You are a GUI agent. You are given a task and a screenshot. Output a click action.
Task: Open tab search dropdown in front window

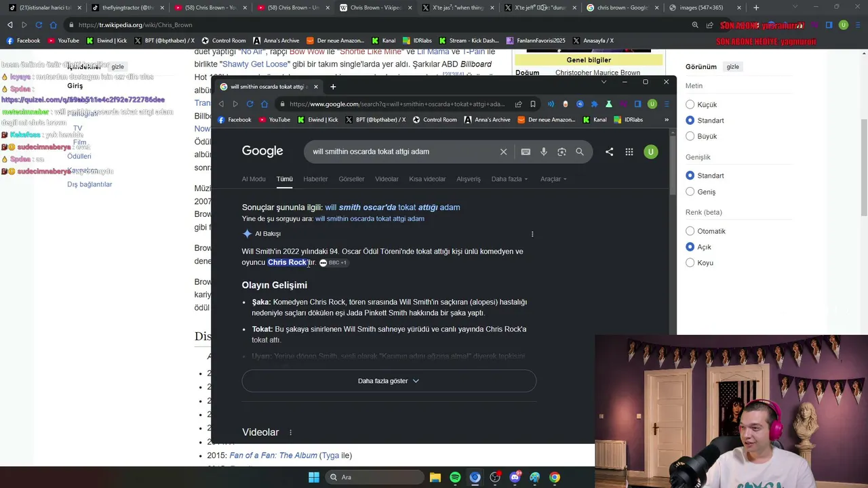point(604,82)
